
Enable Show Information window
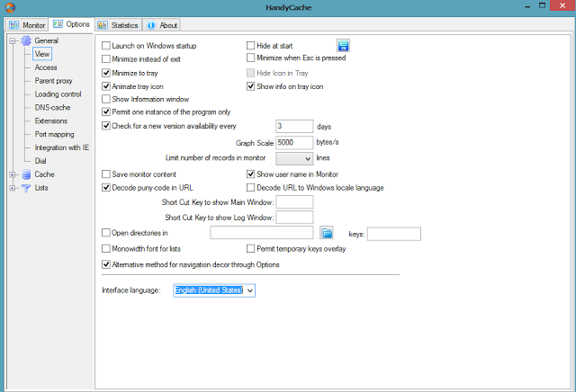click(x=106, y=99)
